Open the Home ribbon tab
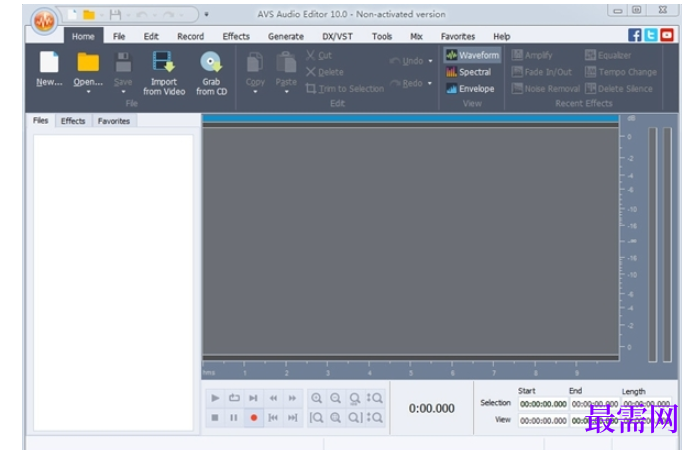The height and width of the screenshot is (450, 697). click(83, 36)
